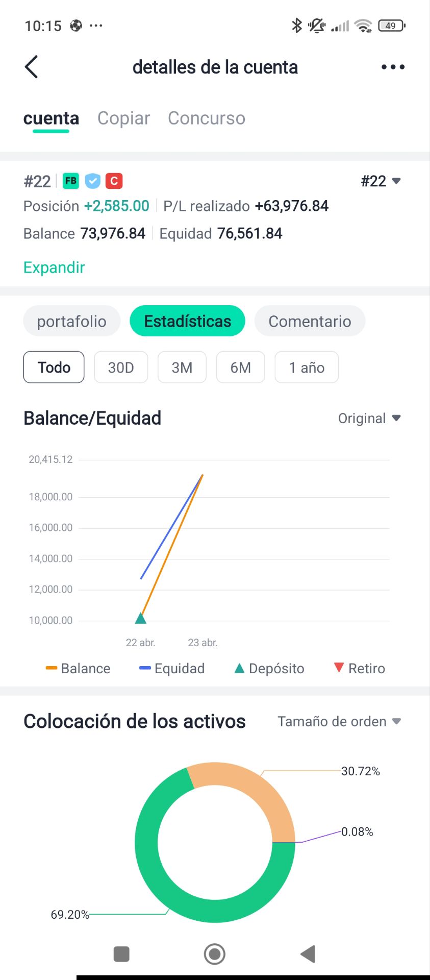The image size is (430, 980).
Task: Open the three-dot more options menu
Action: [393, 67]
